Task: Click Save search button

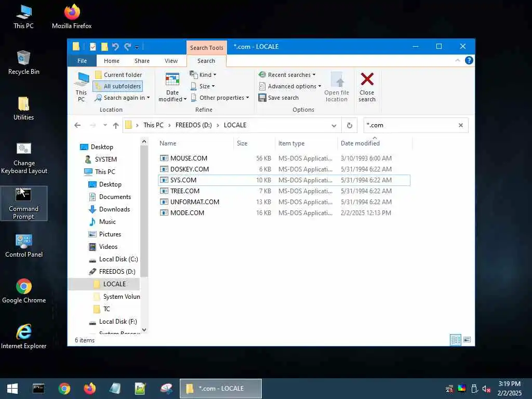Action: pos(278,98)
